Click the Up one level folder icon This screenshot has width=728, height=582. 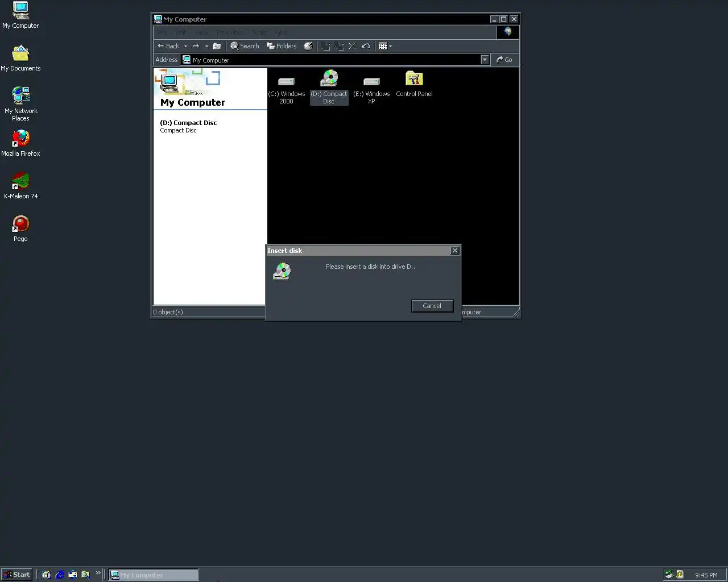click(x=217, y=46)
